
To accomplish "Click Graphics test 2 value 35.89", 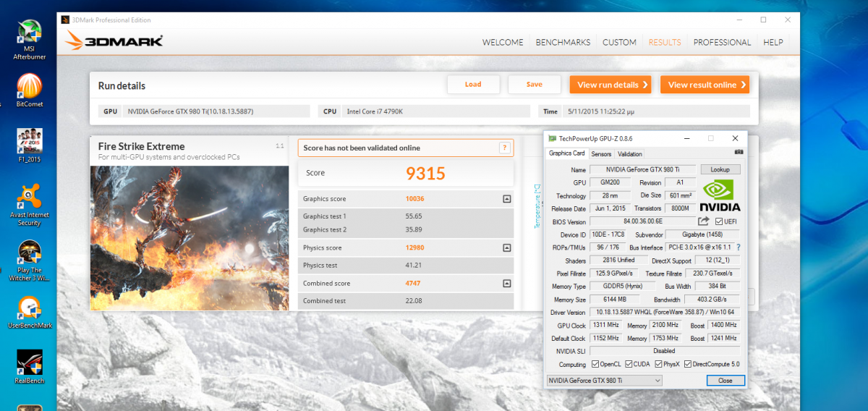I will click(x=414, y=230).
